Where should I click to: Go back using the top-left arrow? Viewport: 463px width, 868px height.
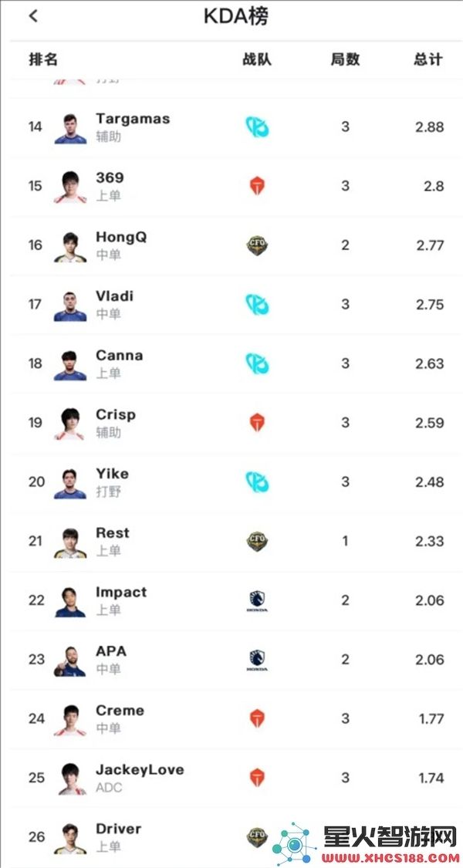pyautogui.click(x=33, y=16)
